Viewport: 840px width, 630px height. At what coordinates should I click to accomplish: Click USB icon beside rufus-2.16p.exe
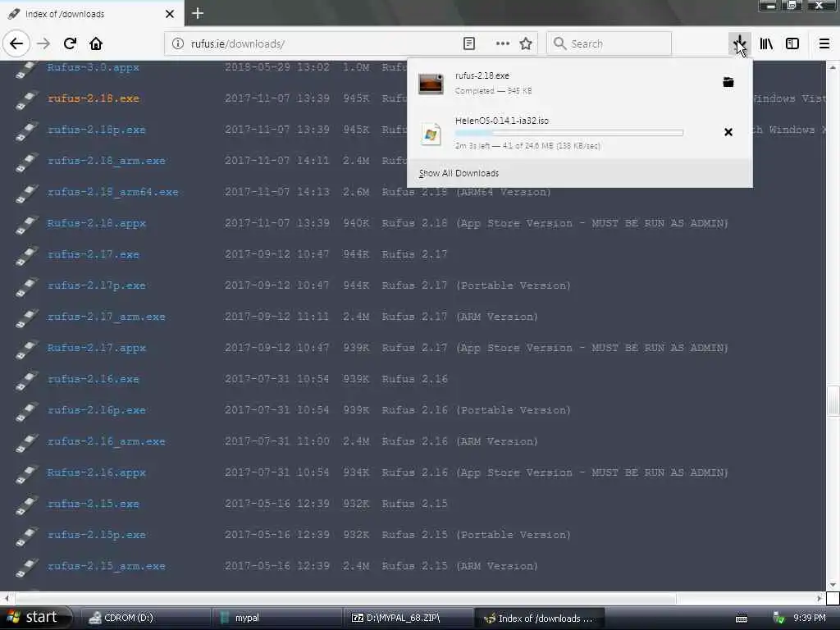click(x=26, y=412)
